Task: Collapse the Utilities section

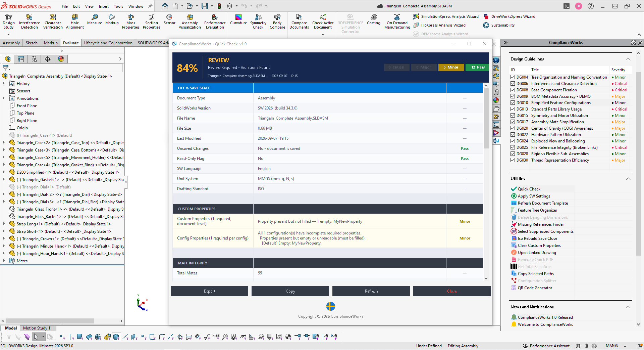Action: 628,179
